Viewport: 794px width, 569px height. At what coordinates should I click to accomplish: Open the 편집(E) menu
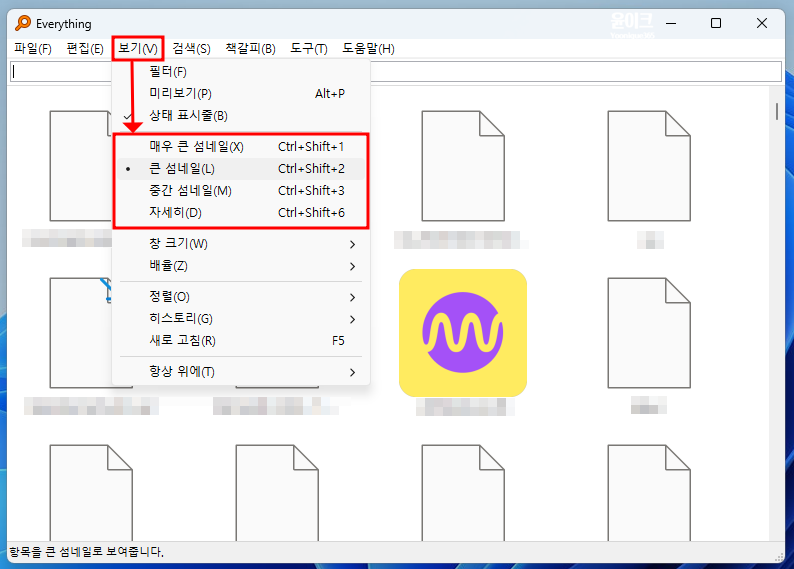[85, 49]
